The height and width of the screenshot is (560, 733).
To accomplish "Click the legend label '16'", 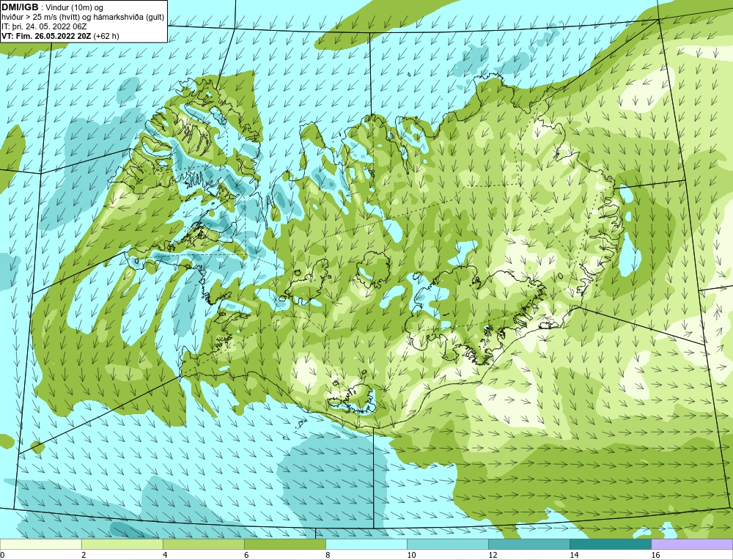I will (655, 555).
